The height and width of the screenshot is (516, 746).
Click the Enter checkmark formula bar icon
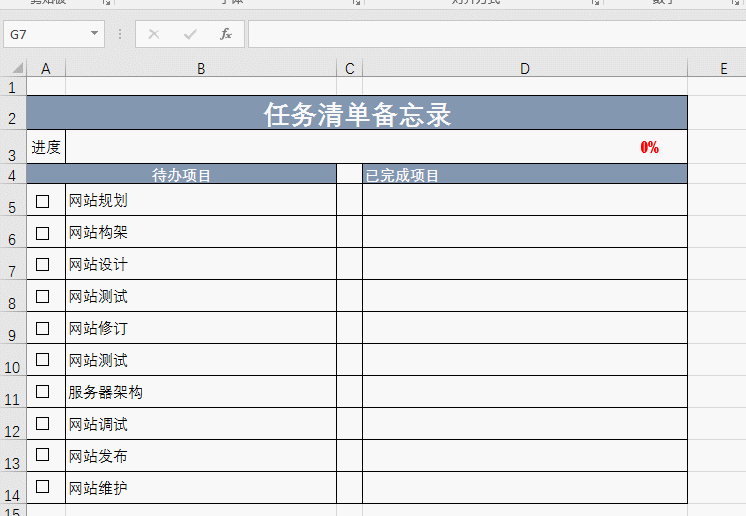tap(190, 34)
